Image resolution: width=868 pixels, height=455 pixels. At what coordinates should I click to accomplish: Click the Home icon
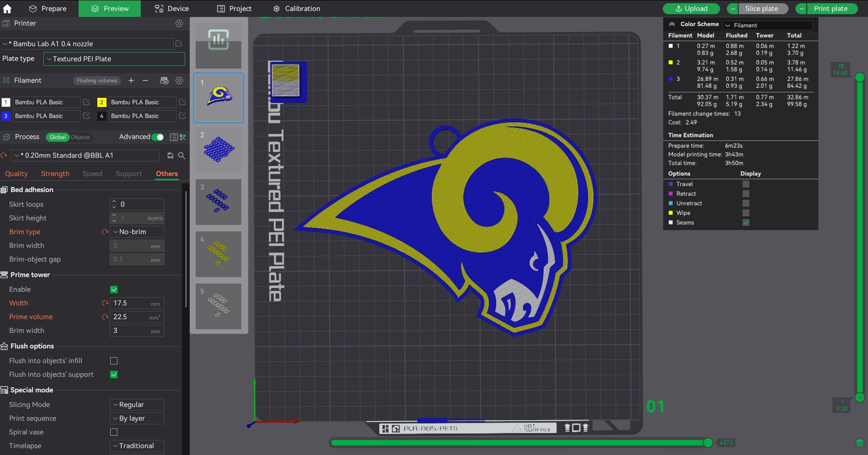[7, 9]
